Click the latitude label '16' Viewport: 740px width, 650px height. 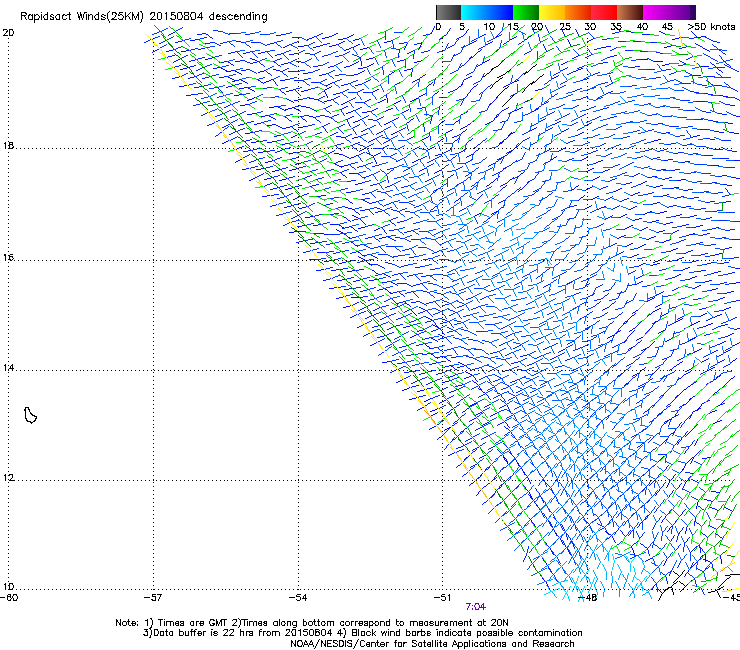(x=8, y=258)
